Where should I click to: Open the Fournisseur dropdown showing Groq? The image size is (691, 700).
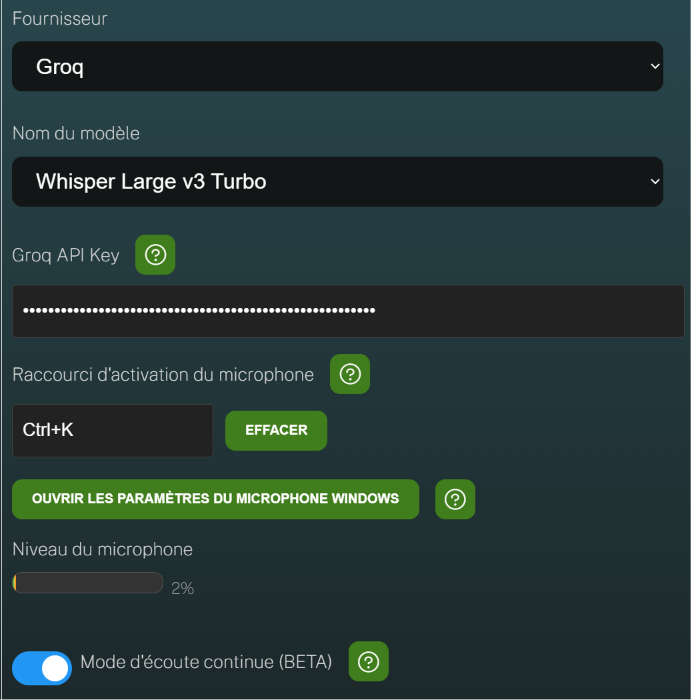click(x=337, y=67)
